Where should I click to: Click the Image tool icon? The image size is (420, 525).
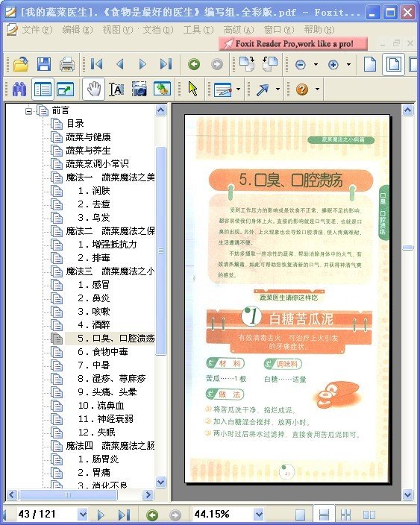pos(162,89)
